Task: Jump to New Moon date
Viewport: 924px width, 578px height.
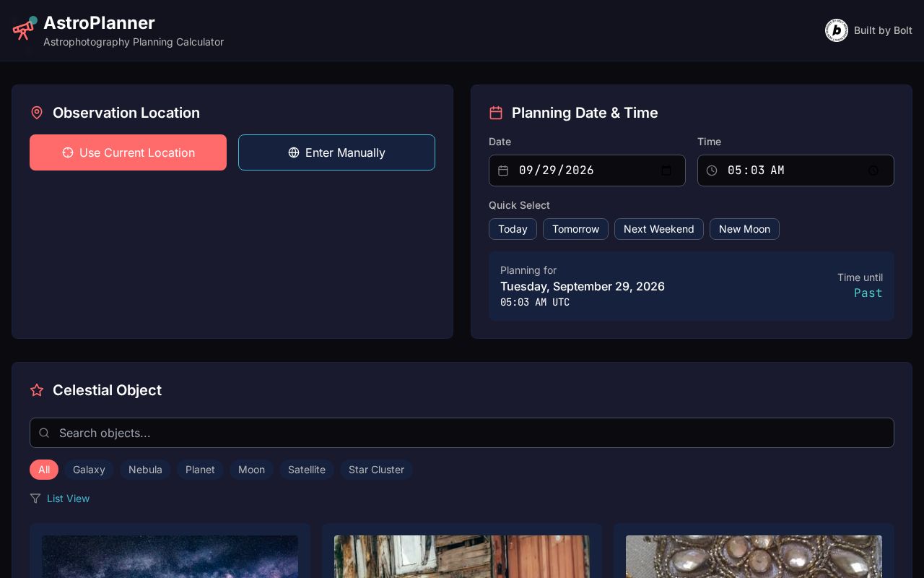Action: pos(744,229)
